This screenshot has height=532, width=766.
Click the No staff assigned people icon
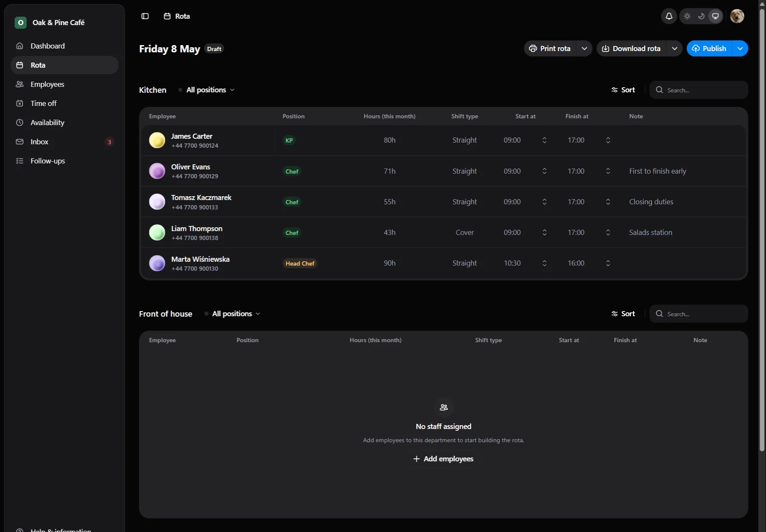click(444, 407)
